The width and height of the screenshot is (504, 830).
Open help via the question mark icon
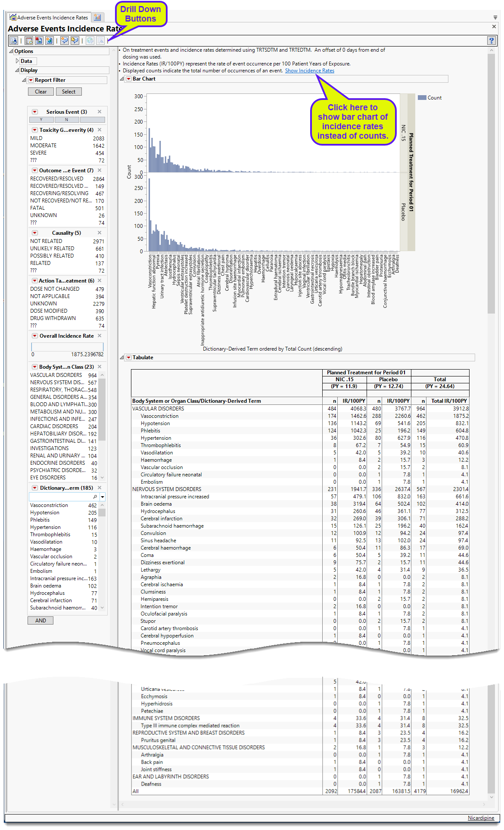pos(492,40)
